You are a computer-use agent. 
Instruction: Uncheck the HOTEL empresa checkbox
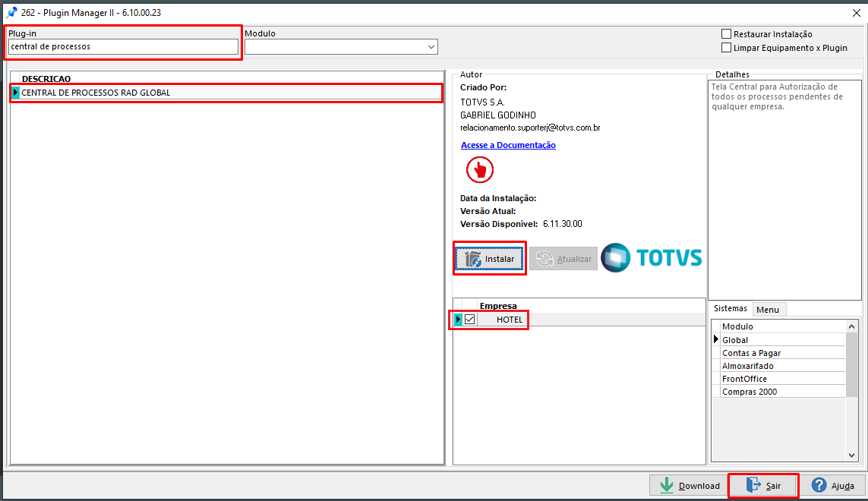tap(469, 320)
